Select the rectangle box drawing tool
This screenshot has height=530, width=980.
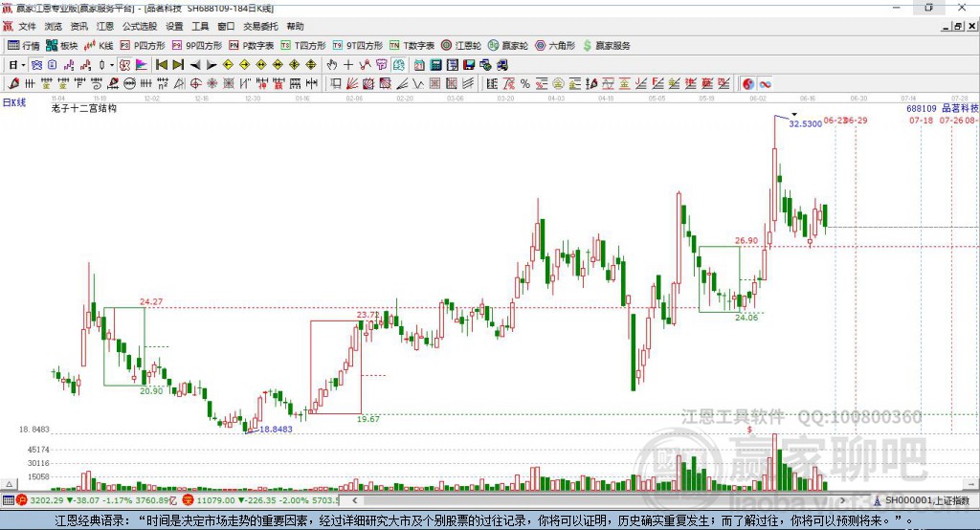click(336, 84)
